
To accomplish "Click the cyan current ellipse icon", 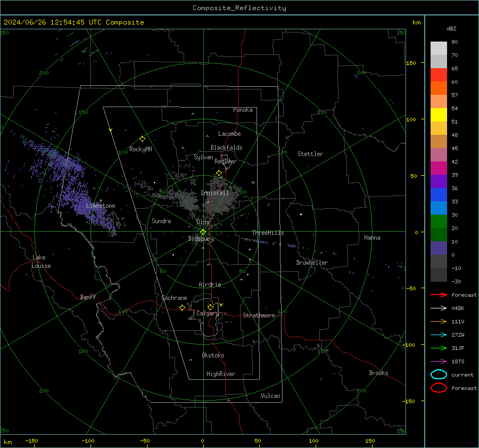I will [x=439, y=374].
